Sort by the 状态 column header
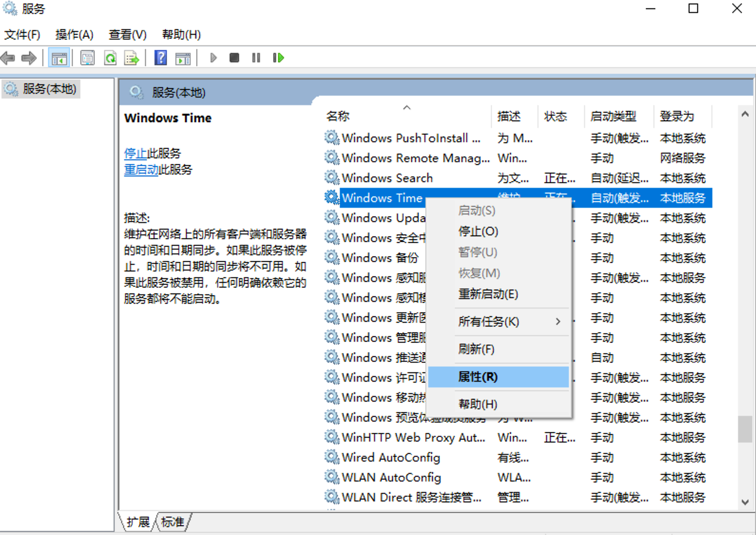Image resolution: width=756 pixels, height=535 pixels. (562, 116)
